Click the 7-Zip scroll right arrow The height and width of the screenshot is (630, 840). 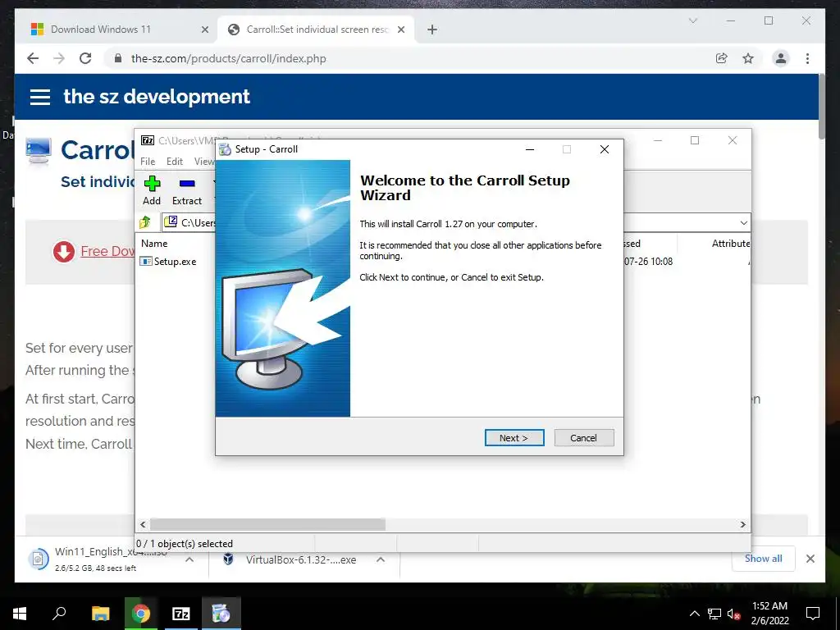[743, 524]
